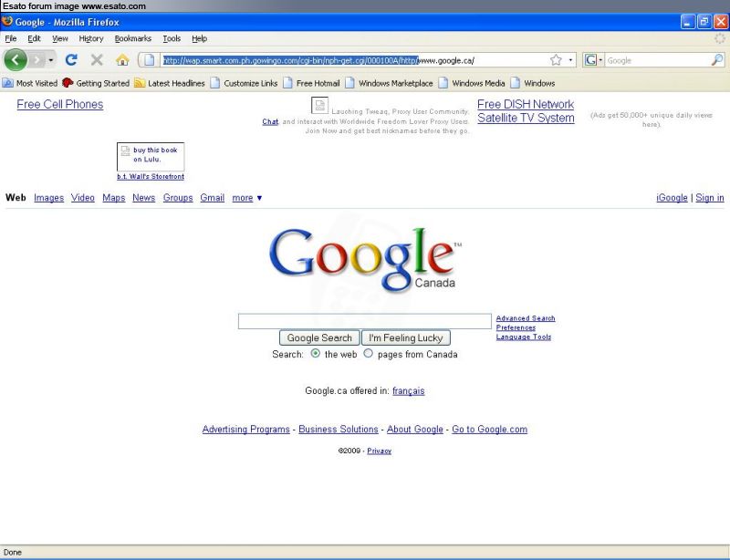Open b.t. Wall's Storefront link
This screenshot has width=730, height=560.
[151, 177]
